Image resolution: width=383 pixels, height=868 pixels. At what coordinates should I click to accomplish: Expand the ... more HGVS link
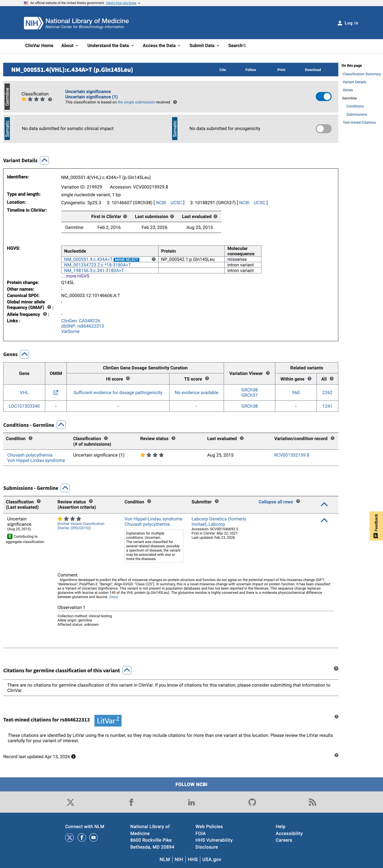(x=75, y=276)
